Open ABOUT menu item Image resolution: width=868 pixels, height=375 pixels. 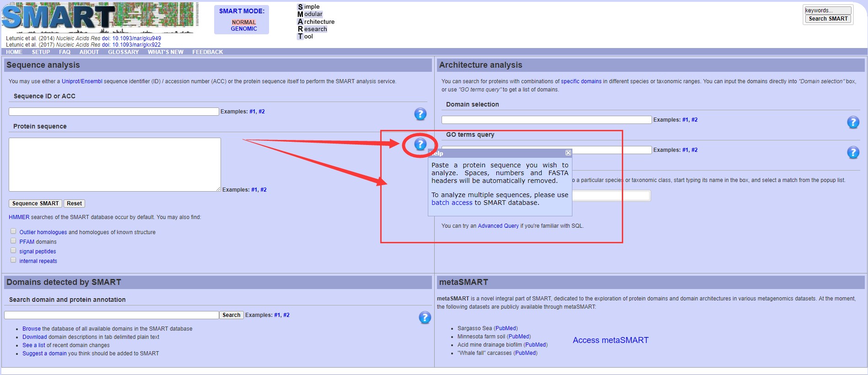89,52
